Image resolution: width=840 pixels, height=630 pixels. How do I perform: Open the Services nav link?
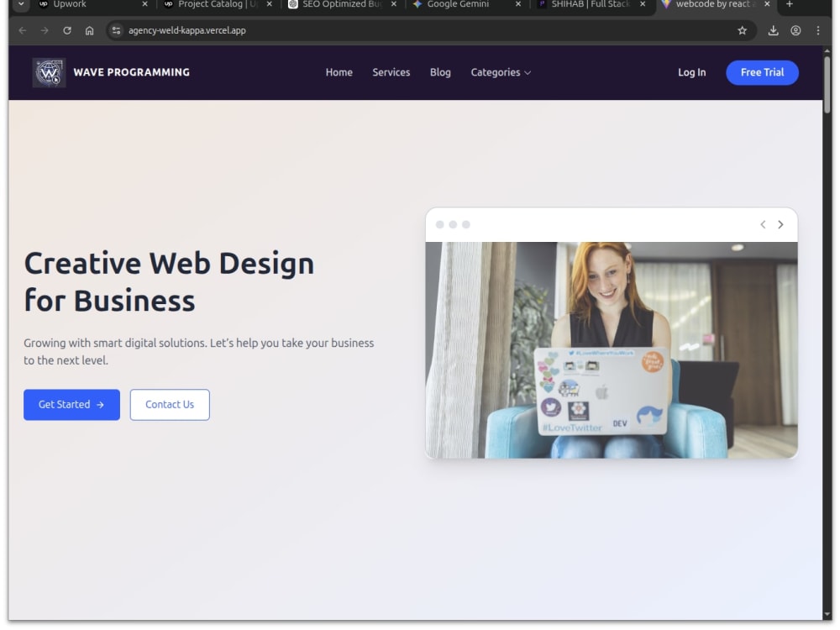point(391,72)
